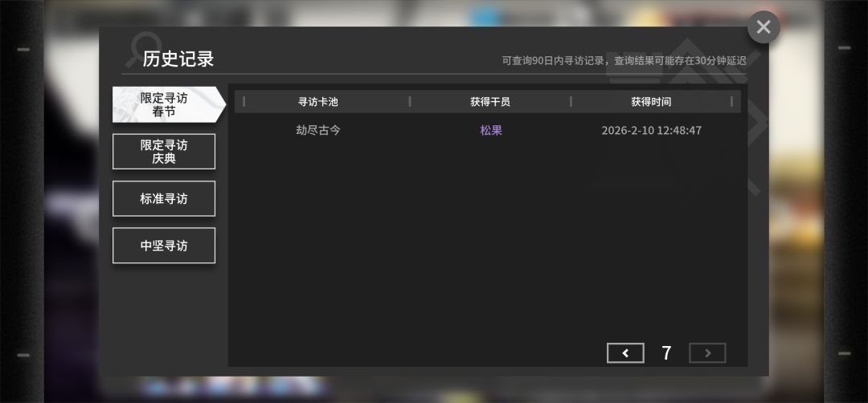This screenshot has width=868, height=403.
Task: Switch to the 限定寻访 庆典 tab
Action: 164,152
